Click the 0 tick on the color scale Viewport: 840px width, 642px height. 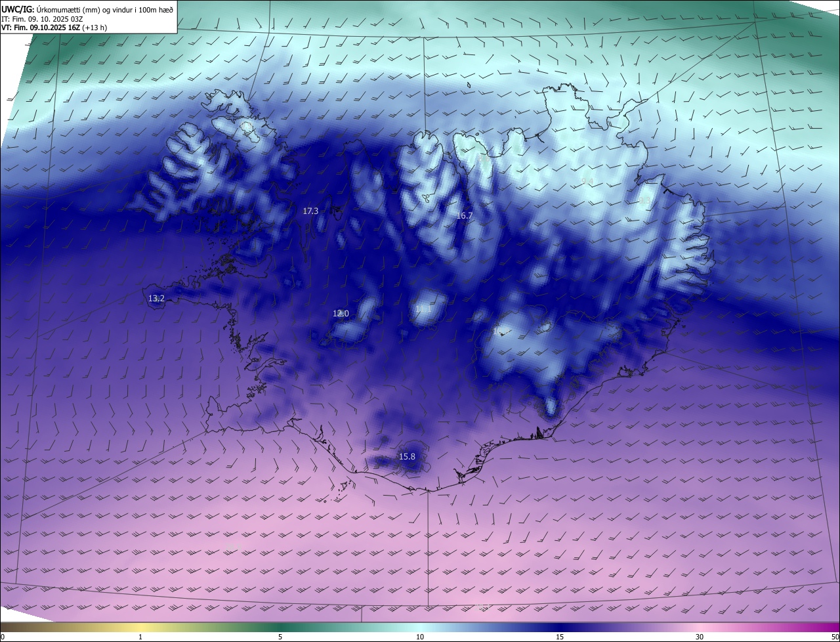click(x=3, y=637)
